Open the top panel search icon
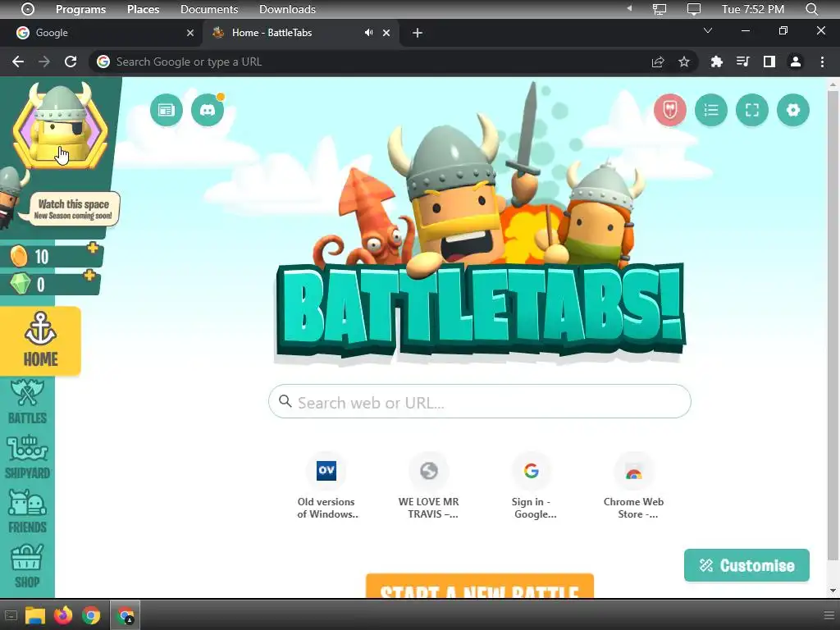This screenshot has width=840, height=630. [811, 9]
